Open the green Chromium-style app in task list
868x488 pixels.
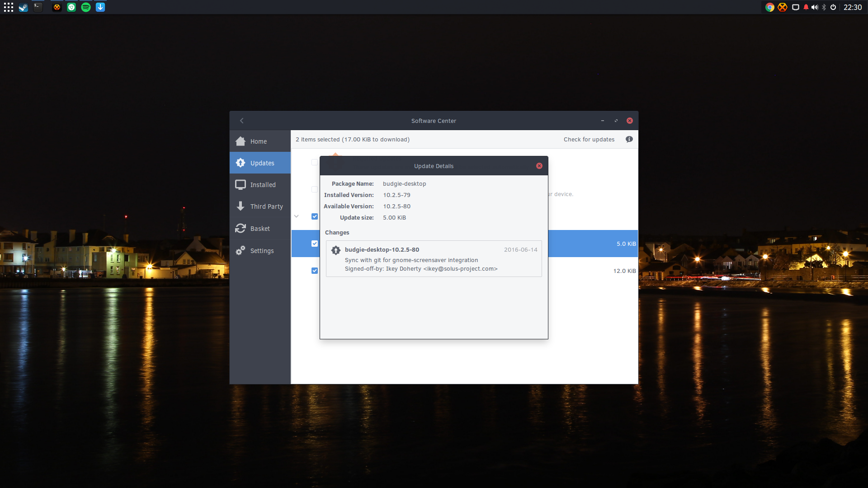71,7
